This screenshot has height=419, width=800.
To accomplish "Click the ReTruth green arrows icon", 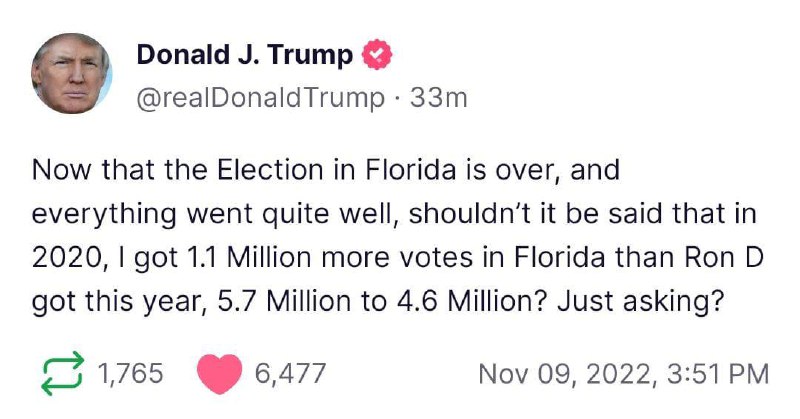I will (x=62, y=373).
